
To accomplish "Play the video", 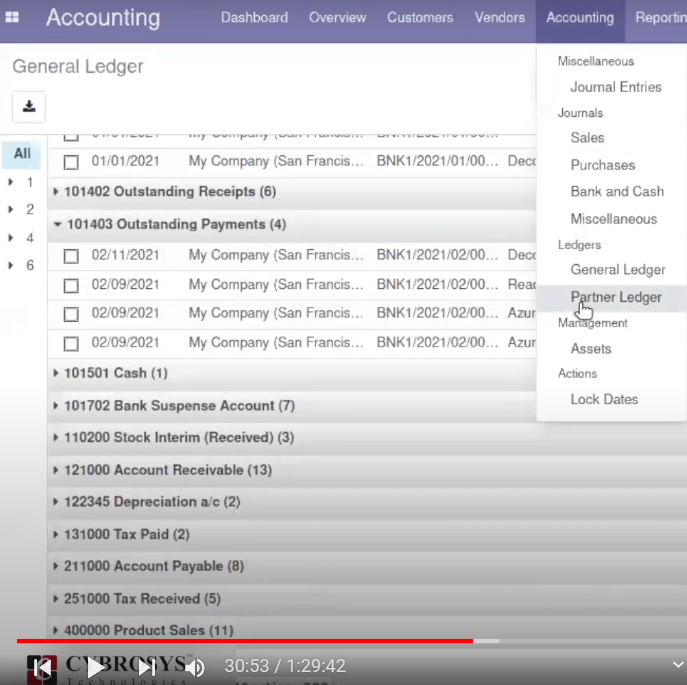I will point(95,667).
